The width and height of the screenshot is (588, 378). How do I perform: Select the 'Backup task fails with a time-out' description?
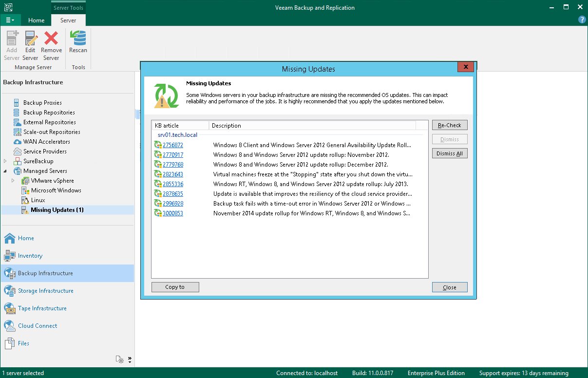tap(312, 204)
